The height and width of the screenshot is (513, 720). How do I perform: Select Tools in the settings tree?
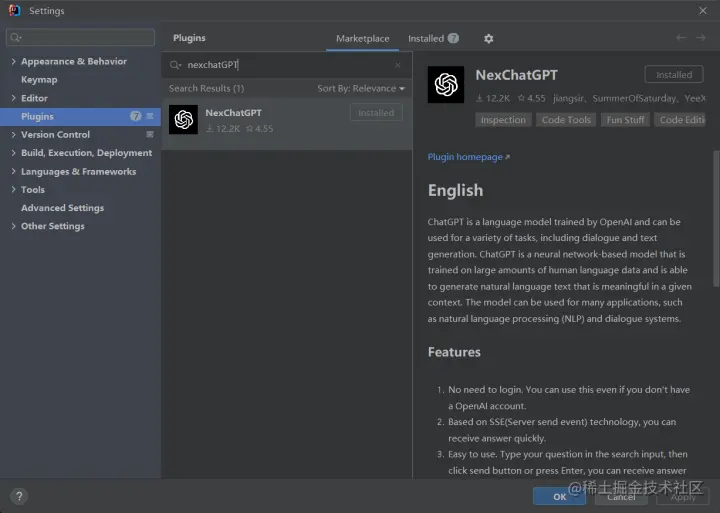[33, 189]
